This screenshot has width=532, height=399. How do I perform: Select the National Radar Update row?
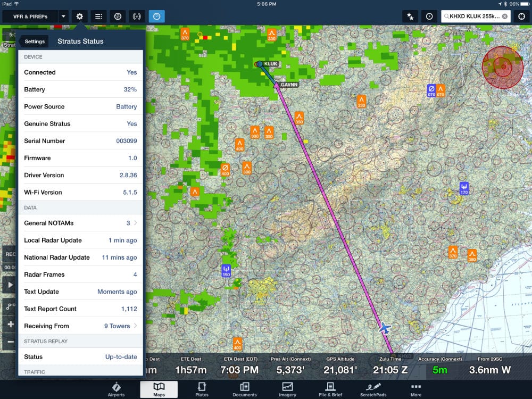pyautogui.click(x=80, y=257)
